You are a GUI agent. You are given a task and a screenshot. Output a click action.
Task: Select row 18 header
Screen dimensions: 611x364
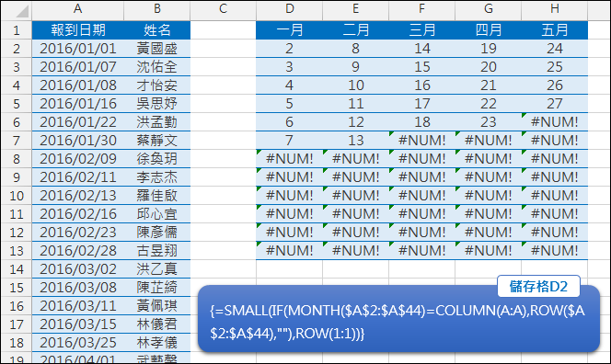click(x=16, y=343)
